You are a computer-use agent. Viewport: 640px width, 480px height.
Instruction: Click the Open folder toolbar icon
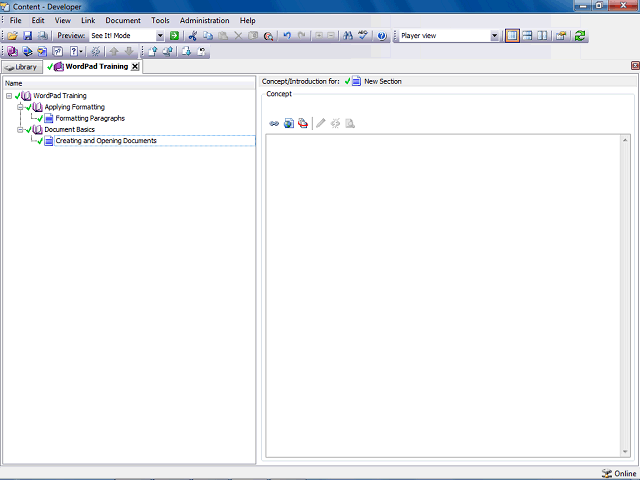tap(12, 36)
